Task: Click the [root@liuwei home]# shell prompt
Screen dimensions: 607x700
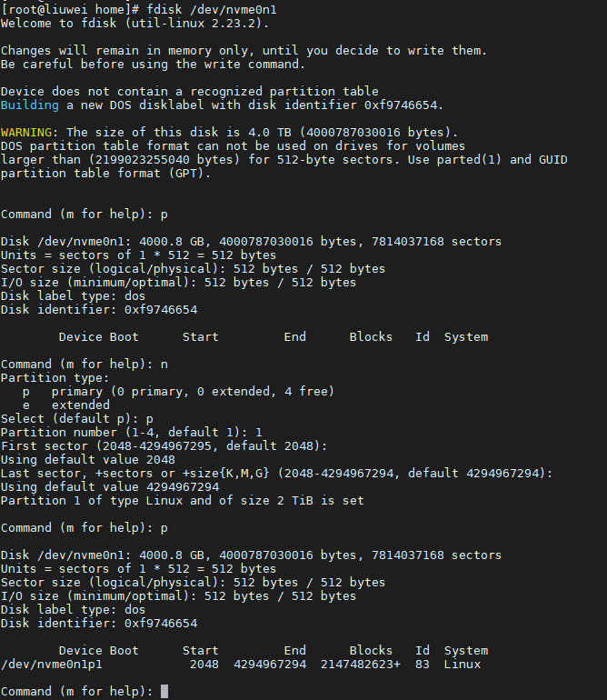Action: [72, 9]
